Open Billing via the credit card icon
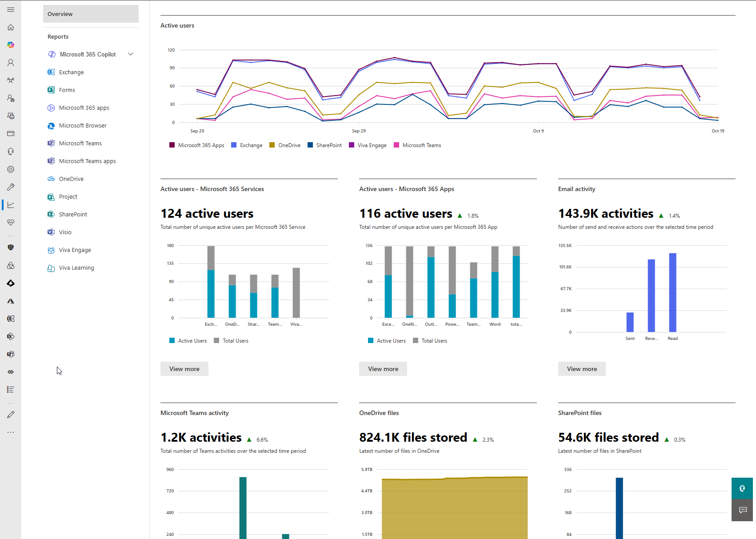This screenshot has height=539, width=756. click(11, 133)
